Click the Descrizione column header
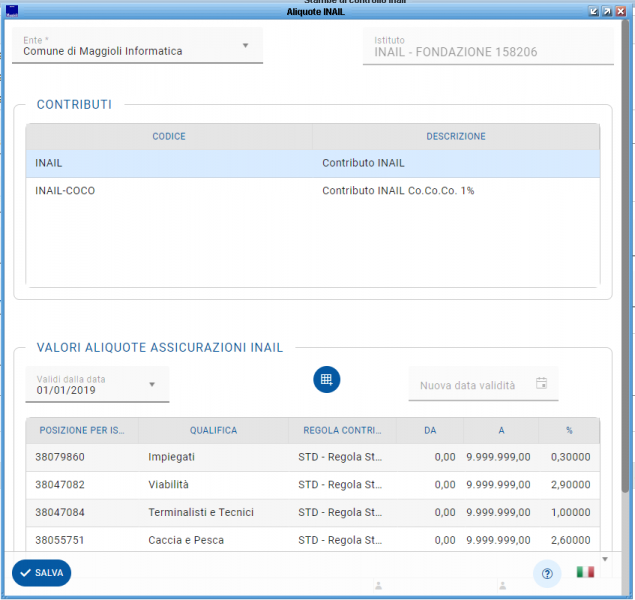The width and height of the screenshot is (635, 600). tap(456, 137)
